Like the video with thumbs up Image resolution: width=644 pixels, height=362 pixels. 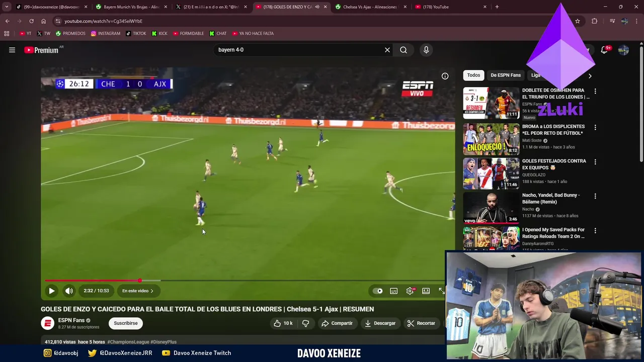[x=283, y=323]
